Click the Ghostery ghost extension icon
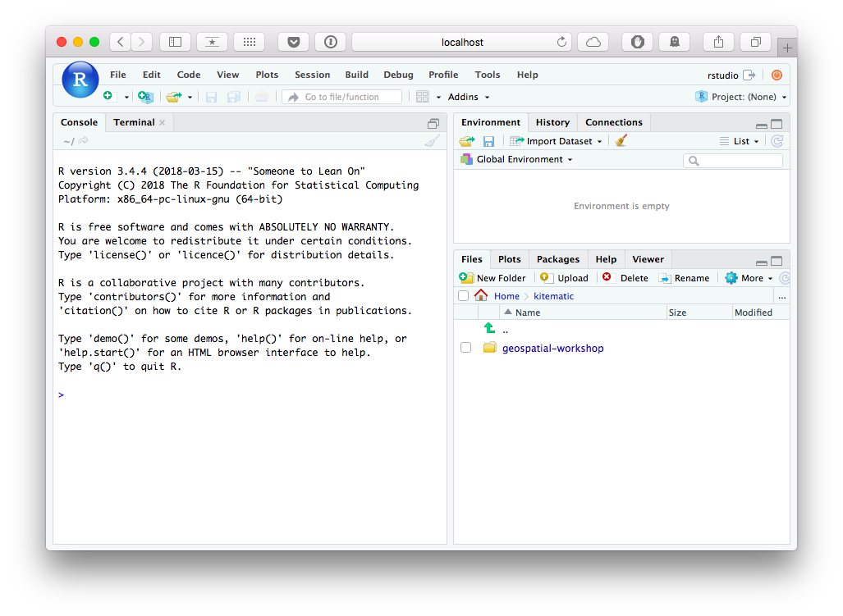The height and width of the screenshot is (616, 843). click(675, 42)
